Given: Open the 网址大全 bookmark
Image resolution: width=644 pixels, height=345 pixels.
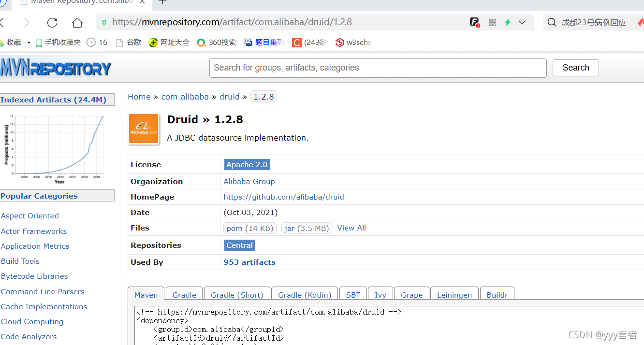Looking at the screenshot, I should 169,43.
